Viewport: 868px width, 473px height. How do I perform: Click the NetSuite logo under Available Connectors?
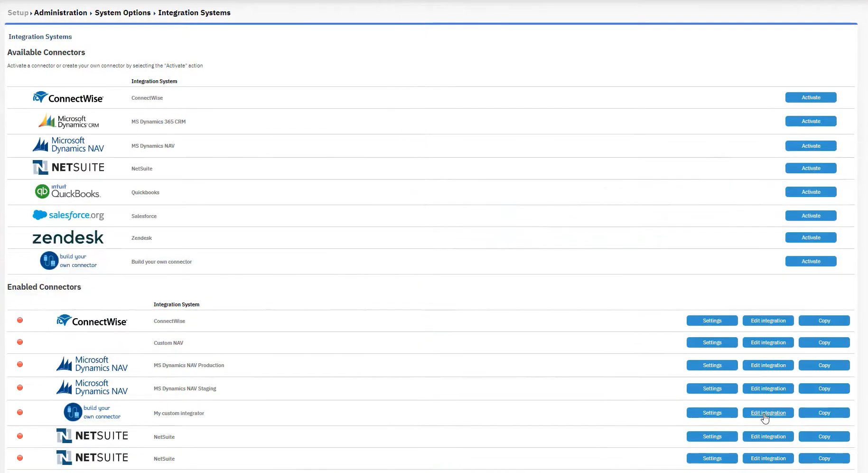[x=68, y=168]
